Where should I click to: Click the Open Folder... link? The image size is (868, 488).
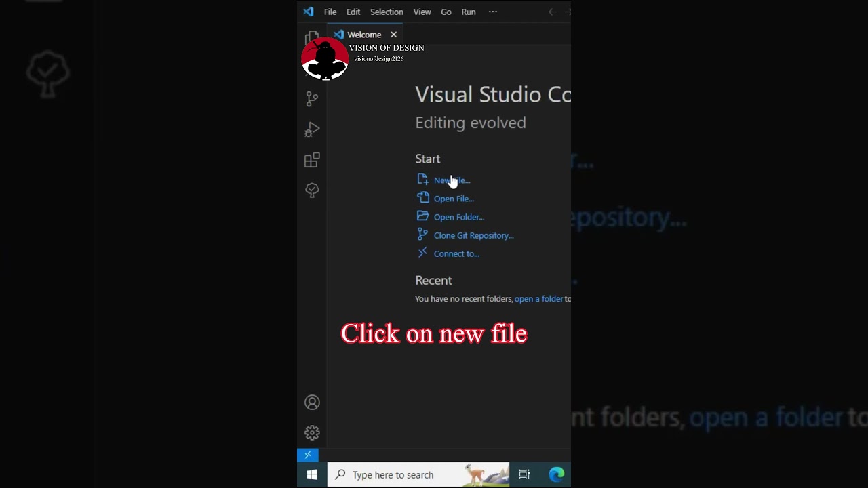[x=458, y=217]
